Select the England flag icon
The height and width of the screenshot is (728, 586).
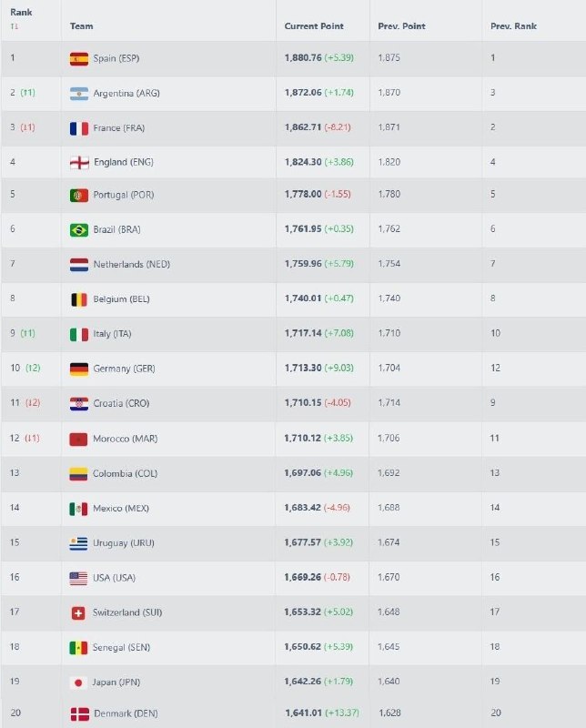pos(79,163)
